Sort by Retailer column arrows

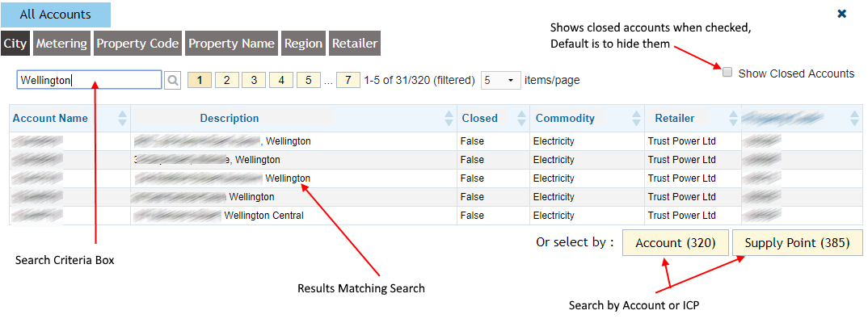click(733, 119)
